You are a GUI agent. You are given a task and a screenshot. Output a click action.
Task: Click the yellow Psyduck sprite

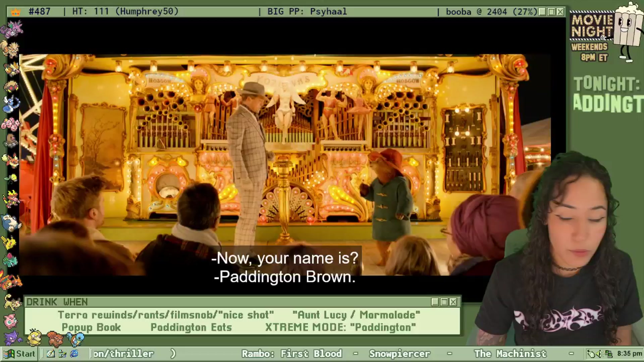click(x=34, y=338)
